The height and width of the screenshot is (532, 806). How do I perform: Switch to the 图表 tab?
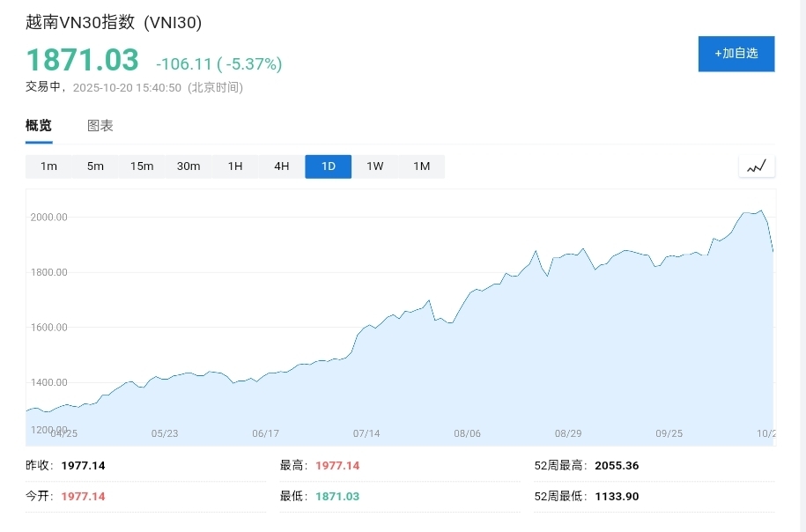point(100,126)
